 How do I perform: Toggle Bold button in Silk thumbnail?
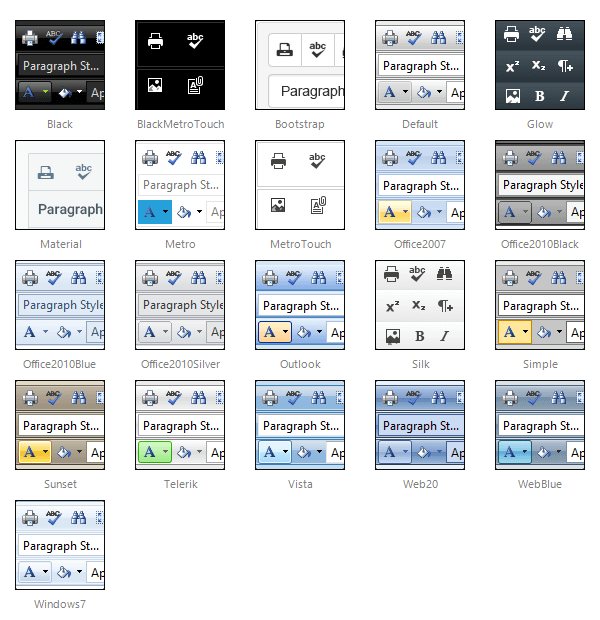pos(419,336)
